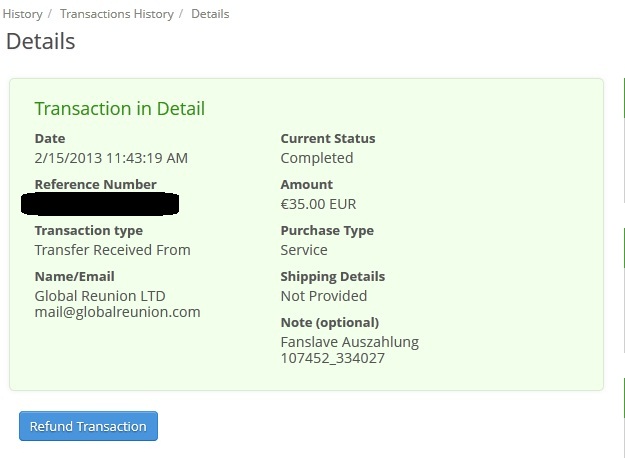Click the €35.00 EUR amount value
The image size is (625, 458).
(x=318, y=204)
